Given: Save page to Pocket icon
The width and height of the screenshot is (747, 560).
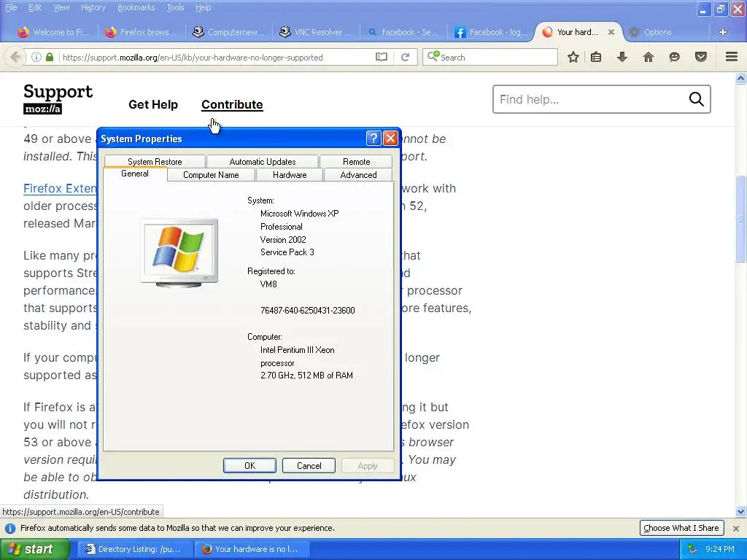Looking at the screenshot, I should 701,57.
